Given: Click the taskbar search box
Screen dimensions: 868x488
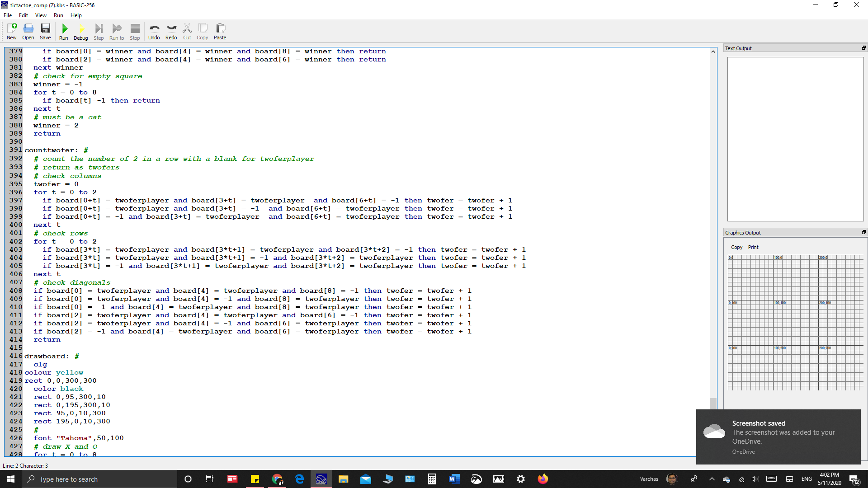Looking at the screenshot, I should tap(99, 479).
